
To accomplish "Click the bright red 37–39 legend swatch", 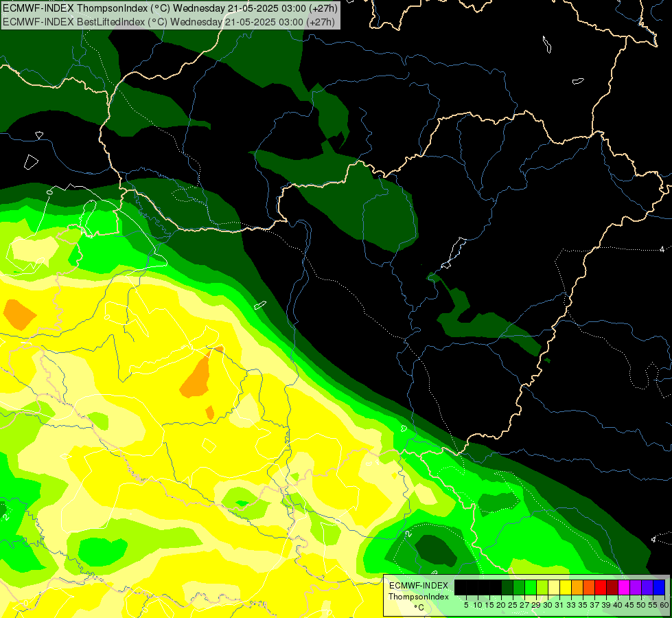I will point(601,588).
